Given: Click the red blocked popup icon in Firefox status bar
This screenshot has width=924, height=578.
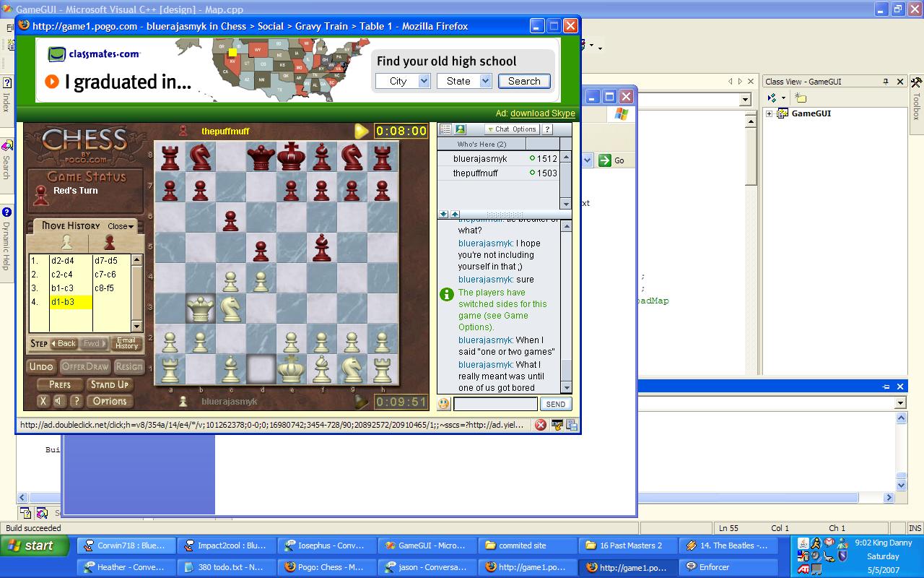Looking at the screenshot, I should pos(540,425).
